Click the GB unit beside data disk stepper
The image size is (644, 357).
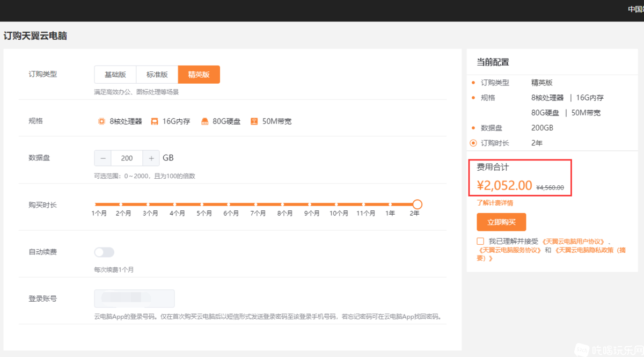click(168, 158)
